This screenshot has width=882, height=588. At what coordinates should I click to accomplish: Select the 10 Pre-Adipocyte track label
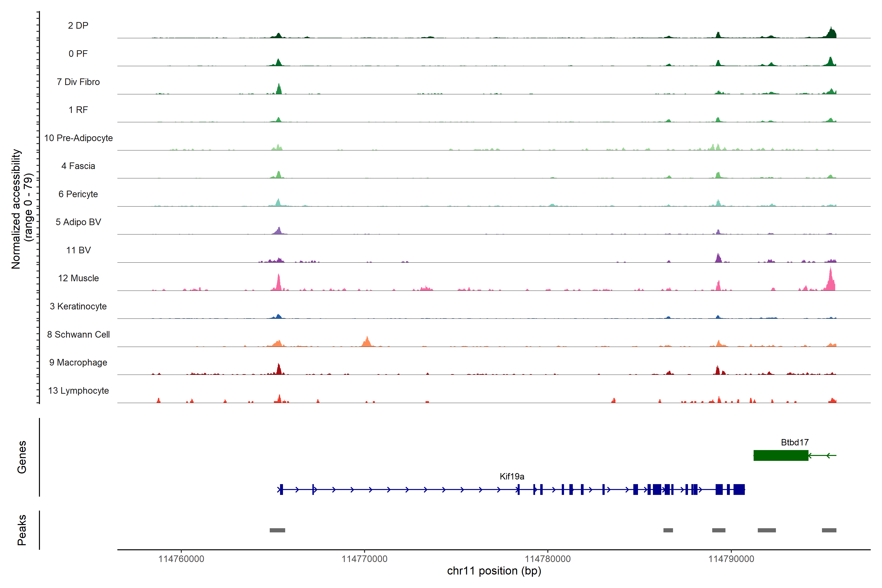point(78,138)
